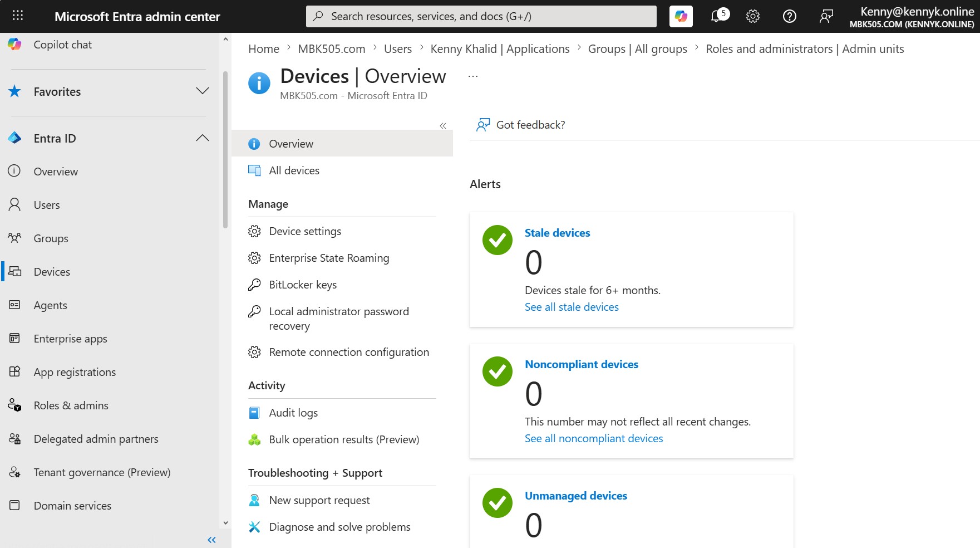
Task: Click the Enterprise State Roaming gear icon
Action: tap(254, 258)
